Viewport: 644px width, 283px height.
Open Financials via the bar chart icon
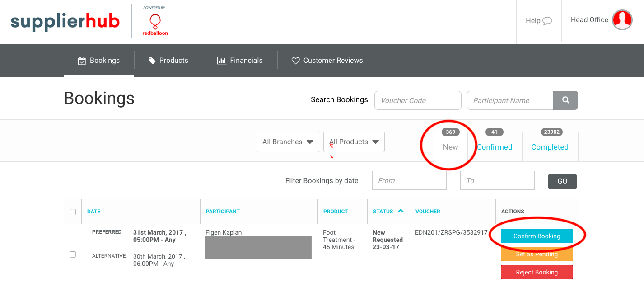pos(222,60)
